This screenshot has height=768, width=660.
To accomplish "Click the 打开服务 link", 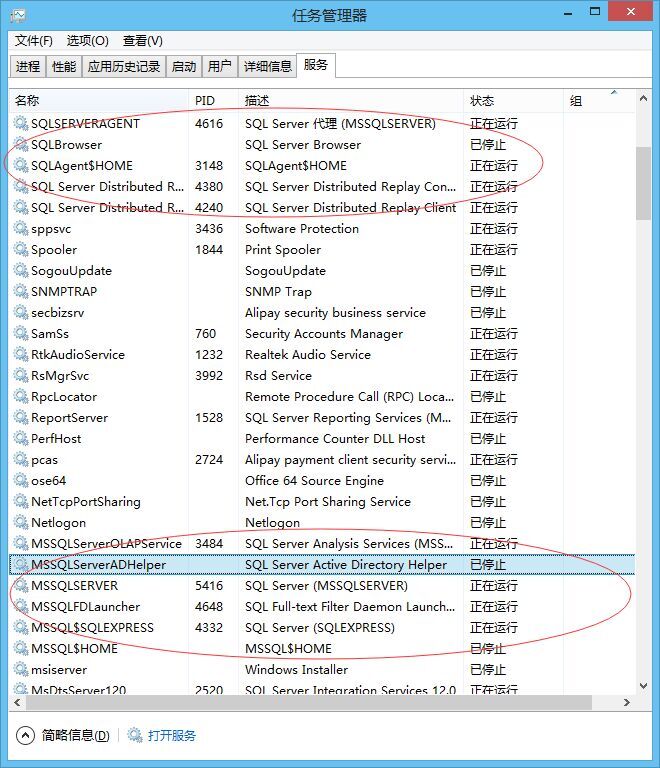I will (171, 735).
